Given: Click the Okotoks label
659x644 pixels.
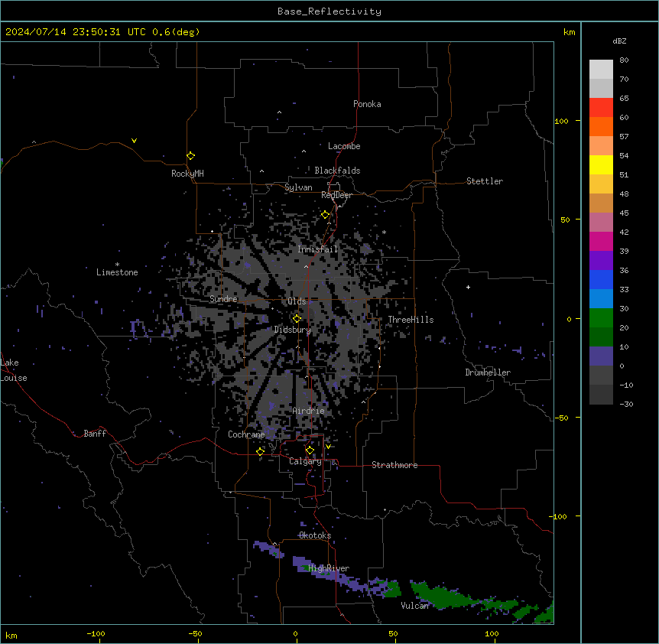Looking at the screenshot, I should point(315,535).
